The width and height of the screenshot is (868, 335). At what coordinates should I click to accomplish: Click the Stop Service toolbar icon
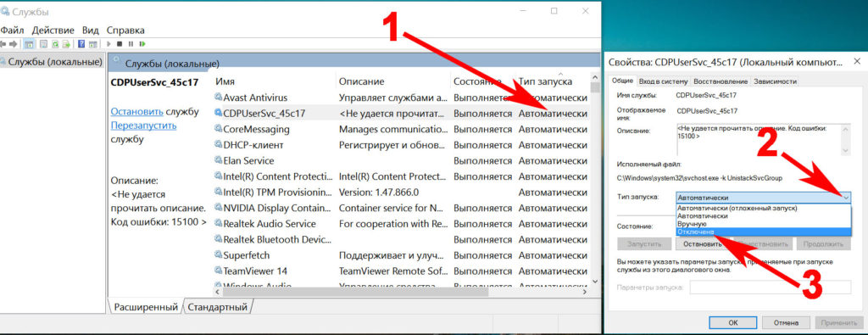tap(120, 44)
